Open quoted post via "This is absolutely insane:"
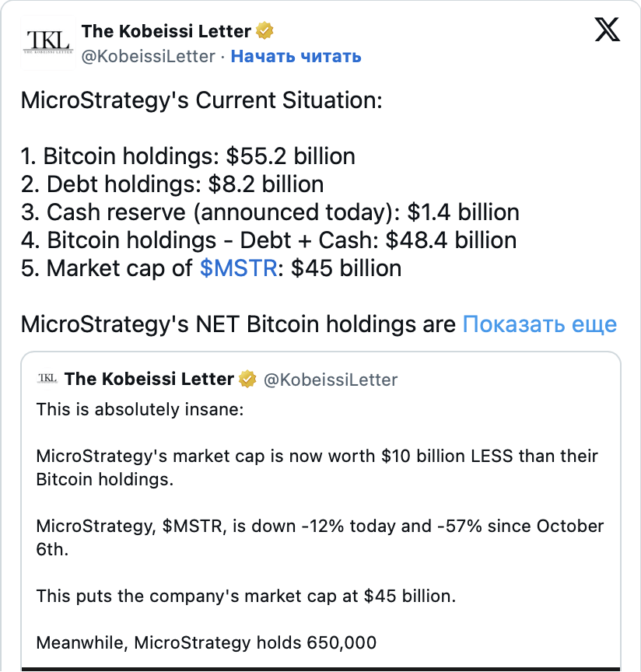 pos(140,409)
